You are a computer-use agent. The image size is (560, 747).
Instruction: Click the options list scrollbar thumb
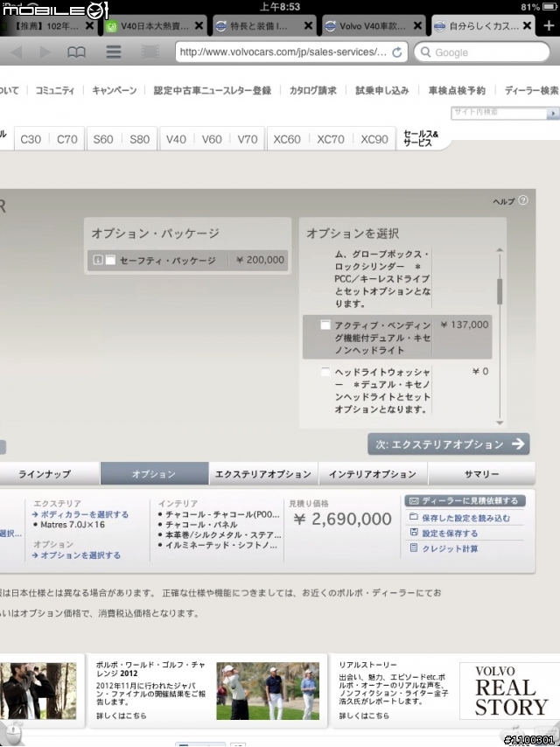point(500,291)
